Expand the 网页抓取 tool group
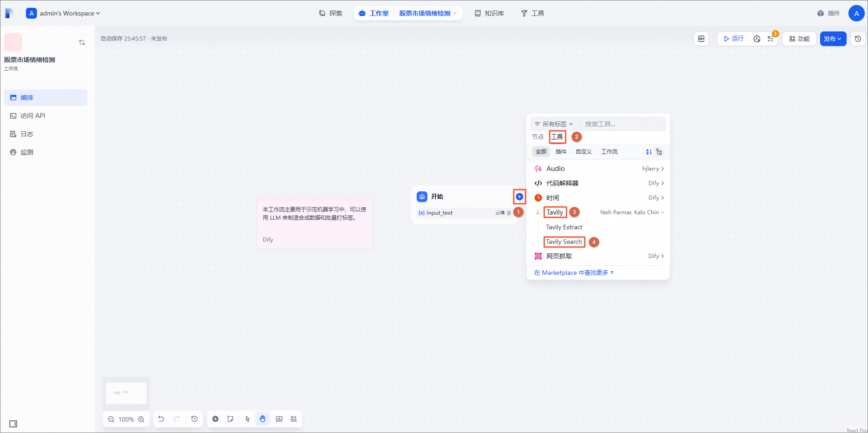Viewport: 868px width, 433px height. (x=598, y=256)
